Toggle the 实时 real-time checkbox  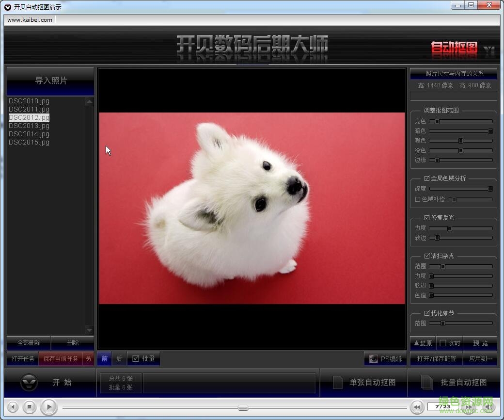coord(442,343)
